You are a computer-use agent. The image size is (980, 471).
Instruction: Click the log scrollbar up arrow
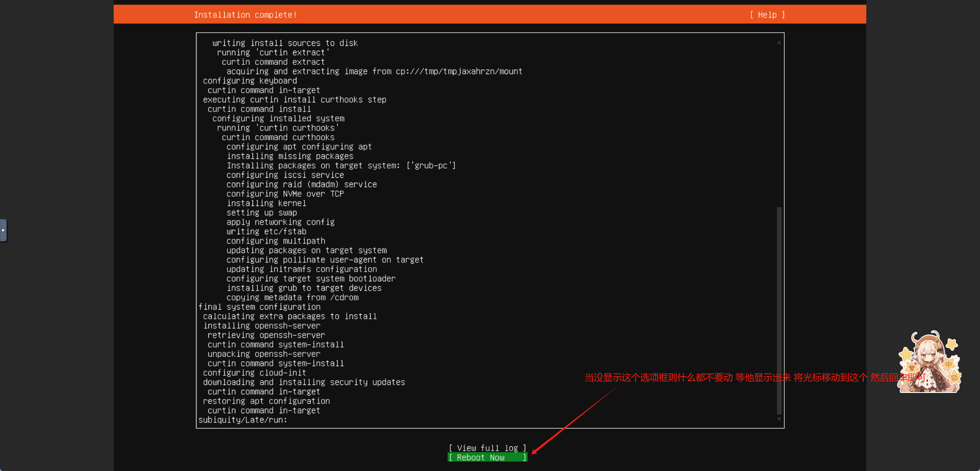(x=779, y=42)
